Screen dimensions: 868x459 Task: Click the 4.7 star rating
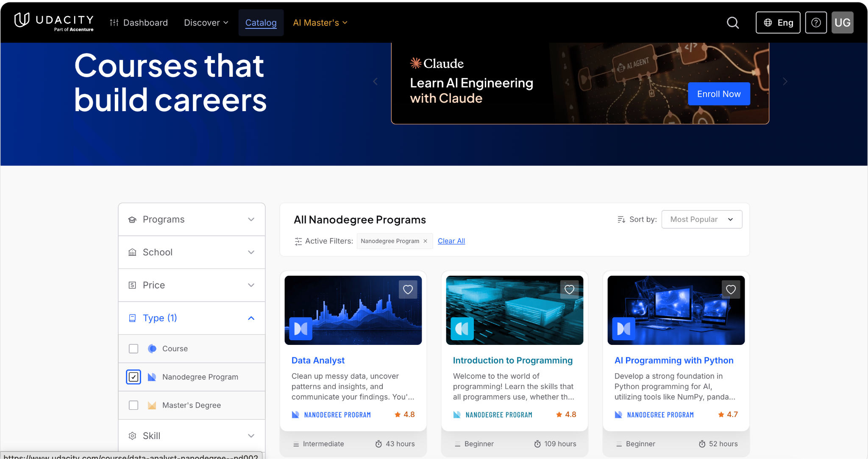[x=728, y=414]
